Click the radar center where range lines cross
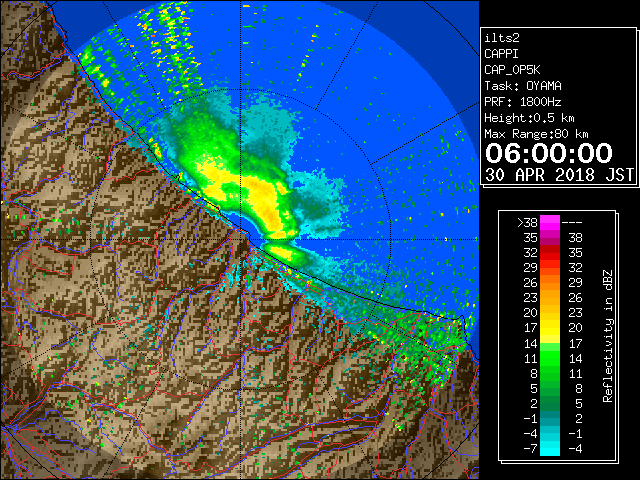Image resolution: width=640 pixels, height=480 pixels. (x=240, y=240)
